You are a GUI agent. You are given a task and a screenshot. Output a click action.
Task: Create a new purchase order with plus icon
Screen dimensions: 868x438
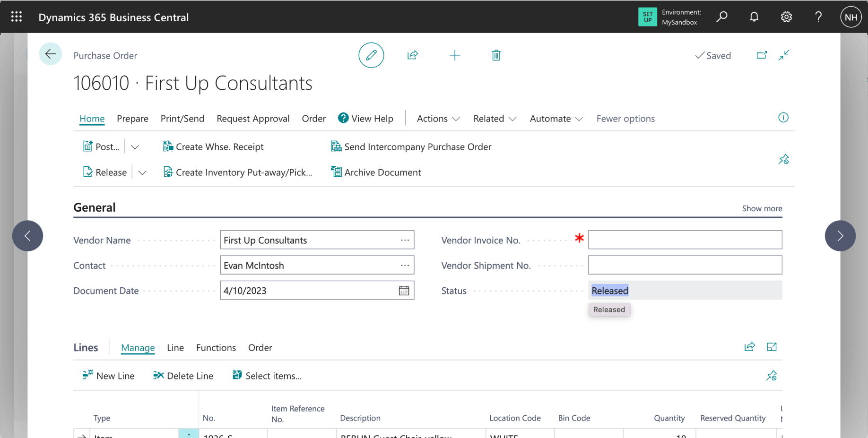[x=455, y=55]
